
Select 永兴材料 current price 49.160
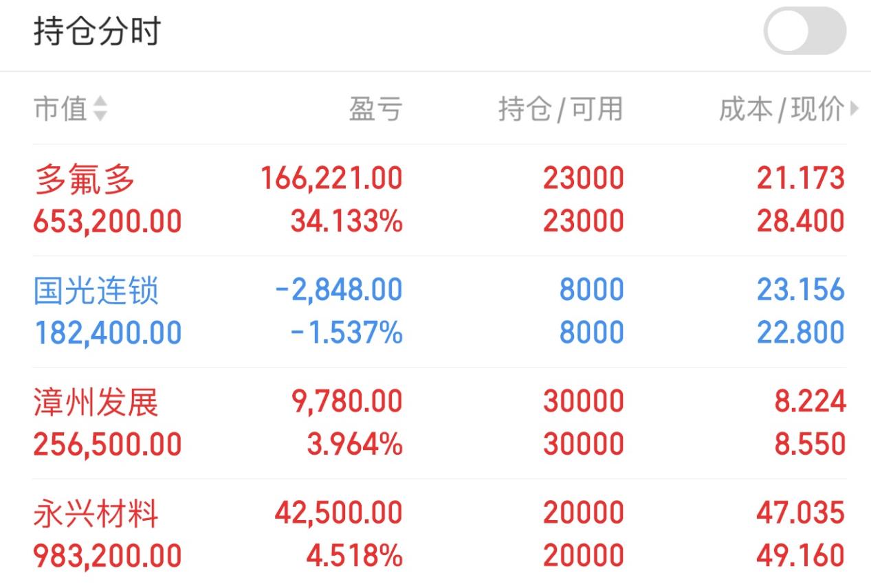click(x=801, y=556)
